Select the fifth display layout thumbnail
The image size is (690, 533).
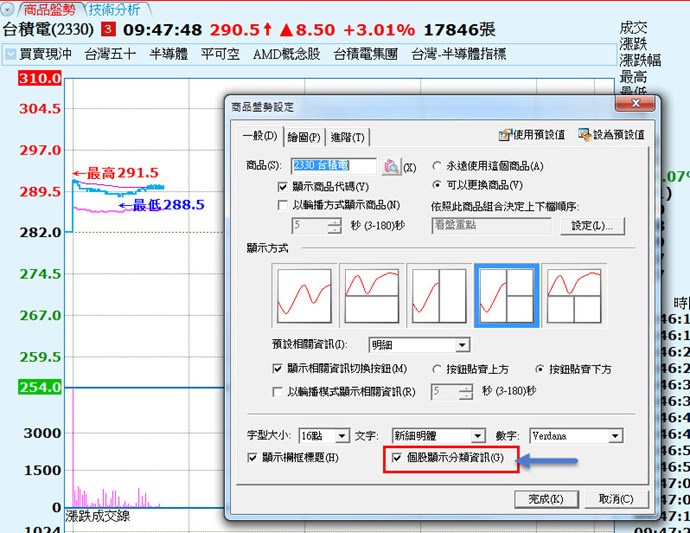[573, 296]
